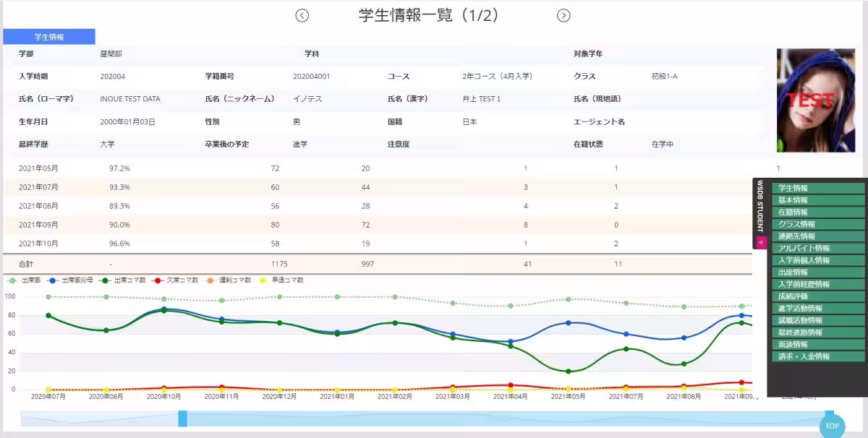Switch to the 学生情報 tab

49,35
